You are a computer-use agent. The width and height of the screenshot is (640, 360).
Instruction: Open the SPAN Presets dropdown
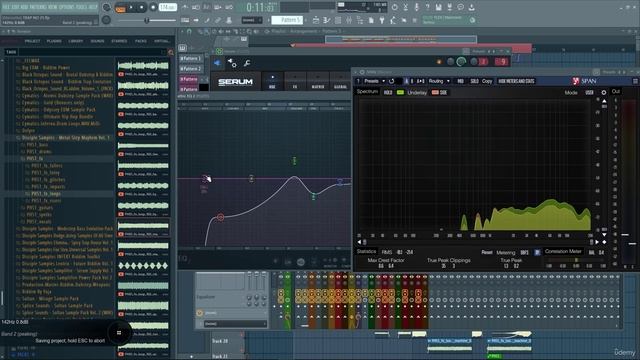tap(374, 81)
